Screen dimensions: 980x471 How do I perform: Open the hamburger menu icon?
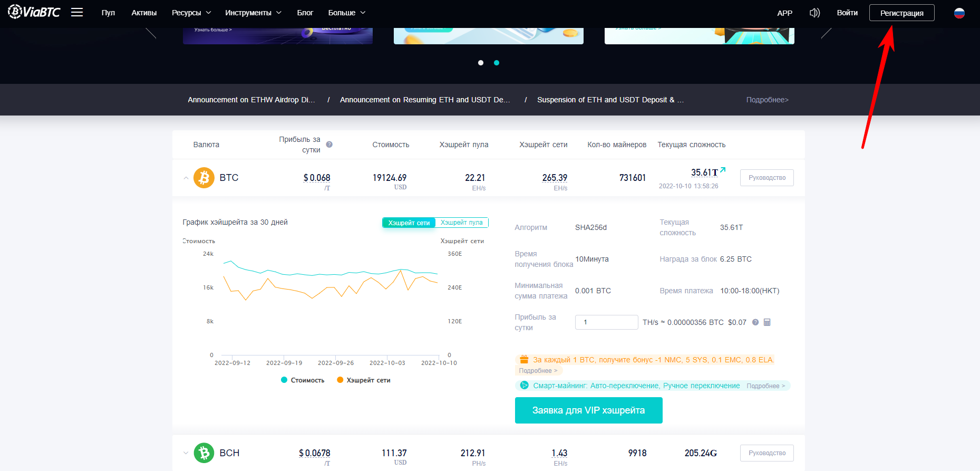(x=77, y=12)
